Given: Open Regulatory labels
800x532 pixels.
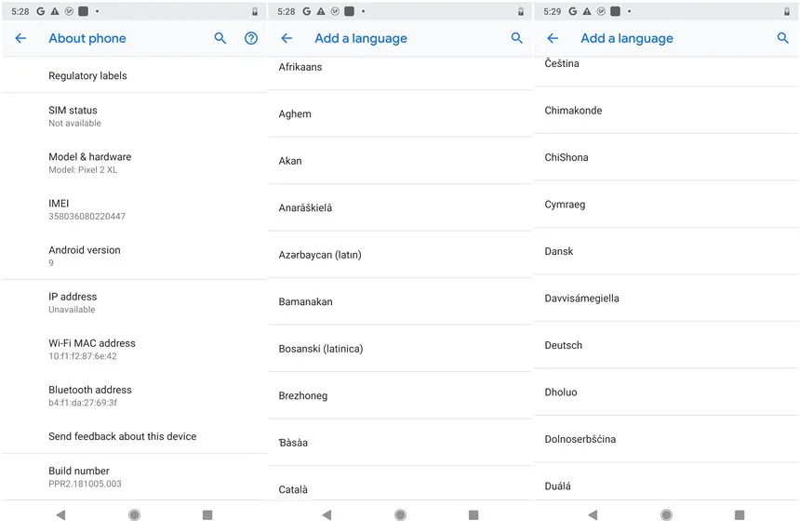Looking at the screenshot, I should coord(134,75).
